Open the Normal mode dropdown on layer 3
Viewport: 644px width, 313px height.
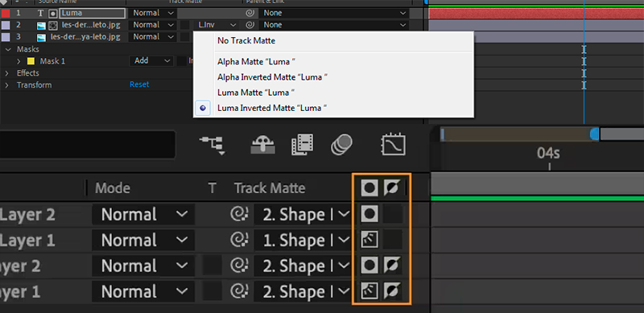[152, 37]
